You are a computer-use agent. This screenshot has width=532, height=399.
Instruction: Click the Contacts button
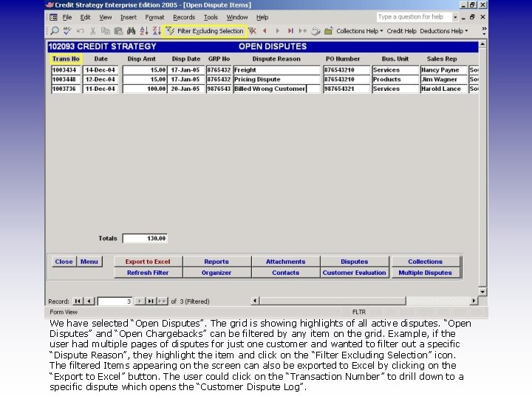(286, 273)
